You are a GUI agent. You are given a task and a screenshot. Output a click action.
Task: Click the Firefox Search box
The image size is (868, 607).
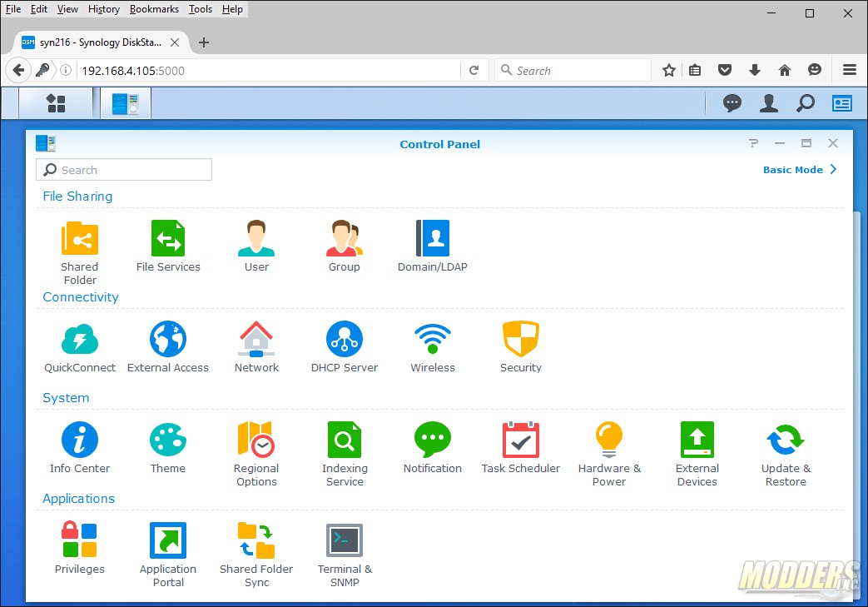click(573, 70)
